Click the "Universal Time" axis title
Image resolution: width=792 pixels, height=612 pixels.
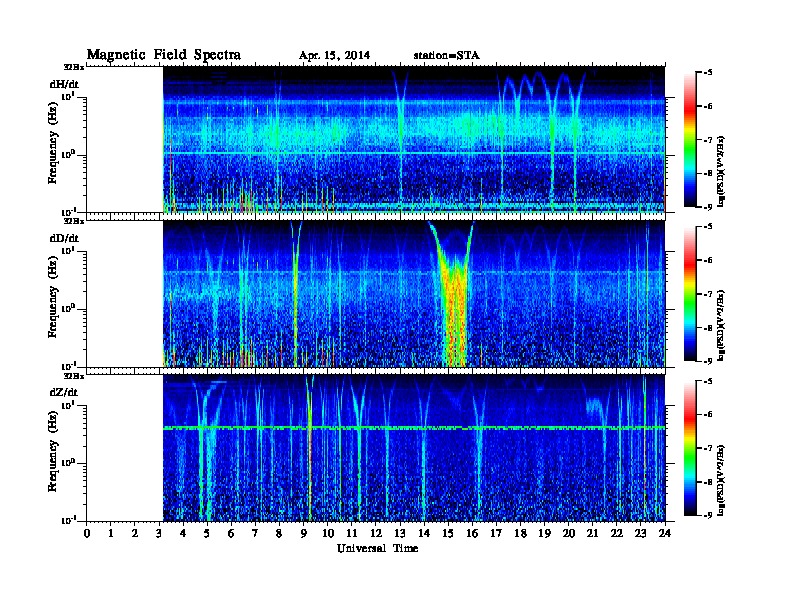pos(377,548)
